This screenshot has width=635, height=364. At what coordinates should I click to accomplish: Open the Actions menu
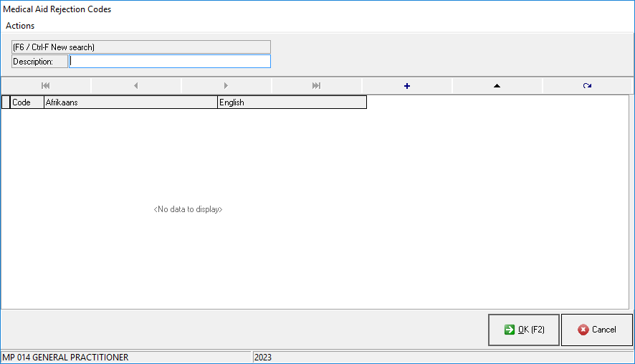click(x=20, y=26)
